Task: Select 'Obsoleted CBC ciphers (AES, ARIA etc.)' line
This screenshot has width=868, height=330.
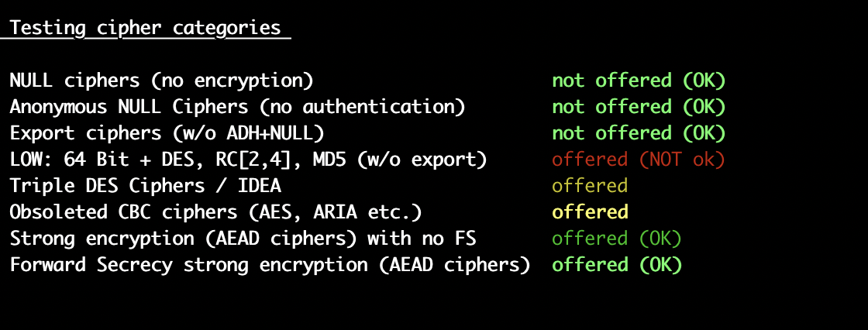Action: [216, 212]
